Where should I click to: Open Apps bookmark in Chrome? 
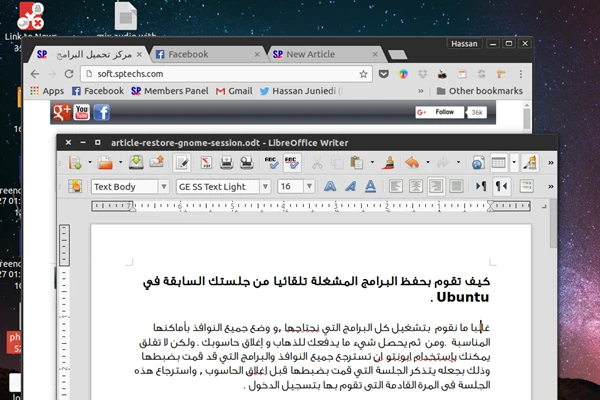(x=47, y=91)
